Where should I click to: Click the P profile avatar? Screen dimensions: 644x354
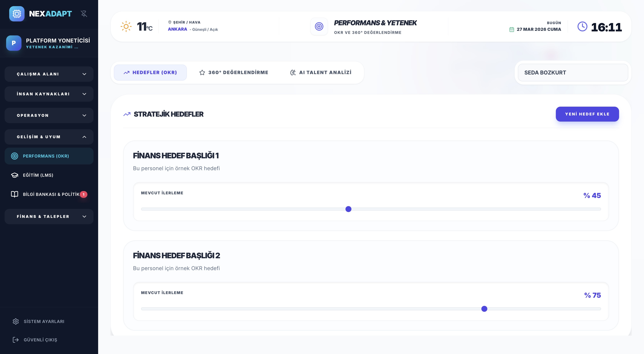14,43
